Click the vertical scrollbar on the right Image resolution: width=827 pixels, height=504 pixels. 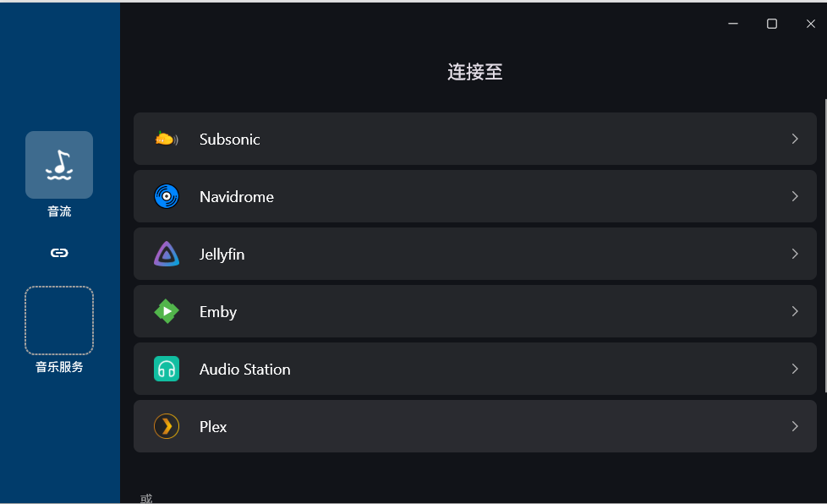[x=825, y=246]
